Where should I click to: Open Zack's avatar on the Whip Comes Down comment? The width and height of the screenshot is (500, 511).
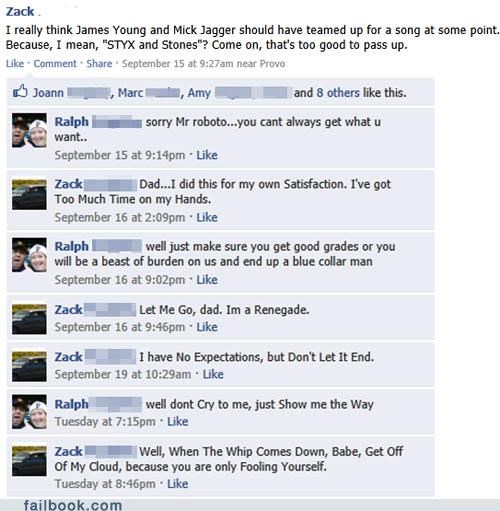29,461
